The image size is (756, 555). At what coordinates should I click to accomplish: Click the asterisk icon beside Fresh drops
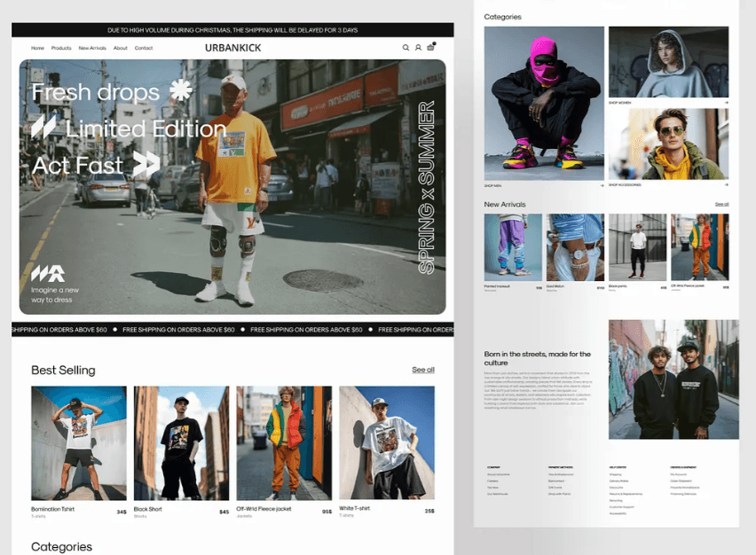click(x=181, y=90)
